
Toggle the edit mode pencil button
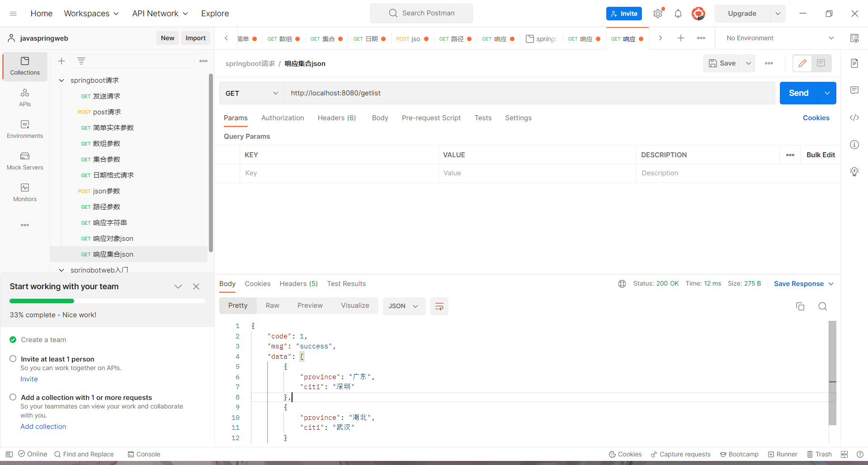point(802,63)
